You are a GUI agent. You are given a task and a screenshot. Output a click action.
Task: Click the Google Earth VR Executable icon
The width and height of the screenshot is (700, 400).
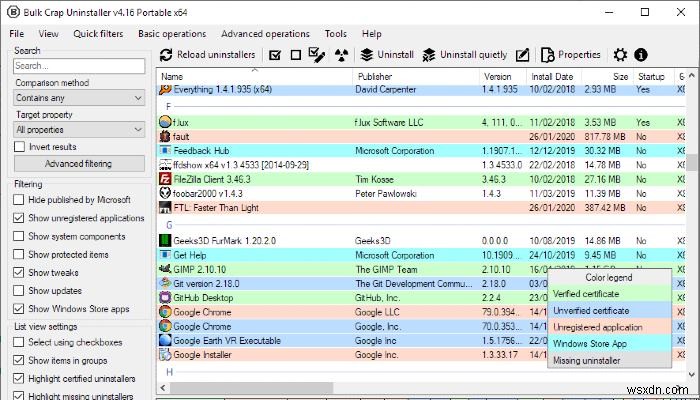click(165, 340)
